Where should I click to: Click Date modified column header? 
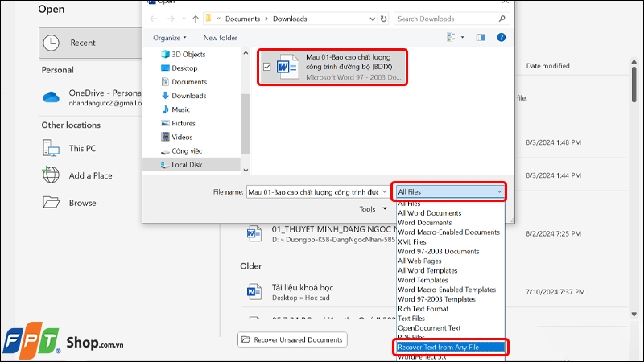tap(548, 66)
